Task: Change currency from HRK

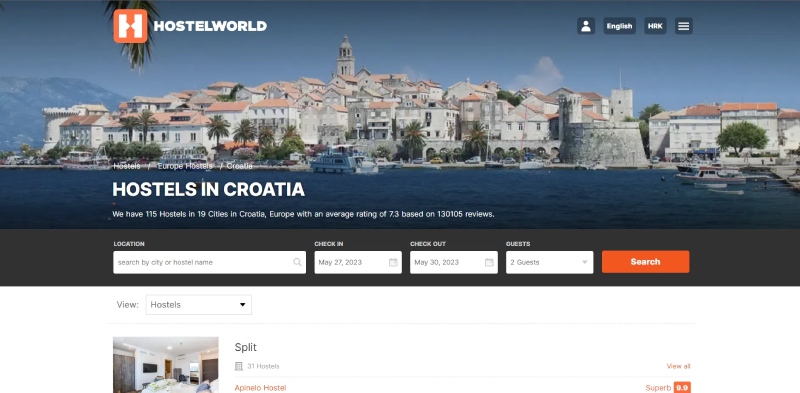Action: click(x=655, y=26)
